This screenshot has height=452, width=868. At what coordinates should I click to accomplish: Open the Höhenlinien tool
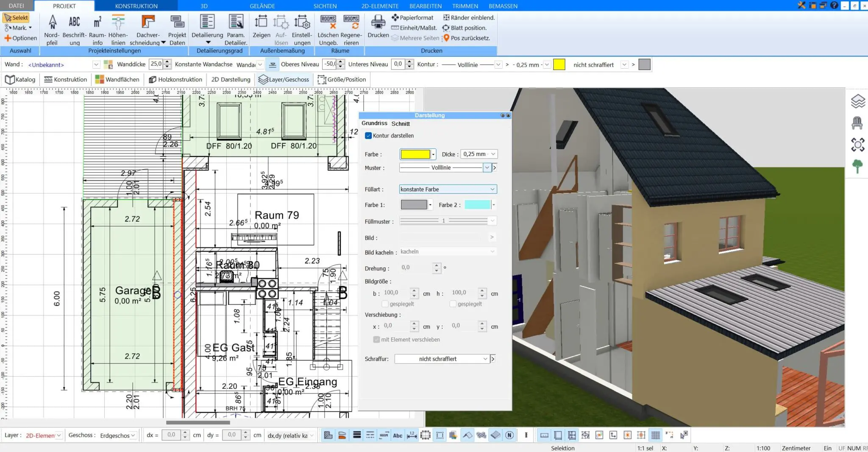tap(118, 23)
